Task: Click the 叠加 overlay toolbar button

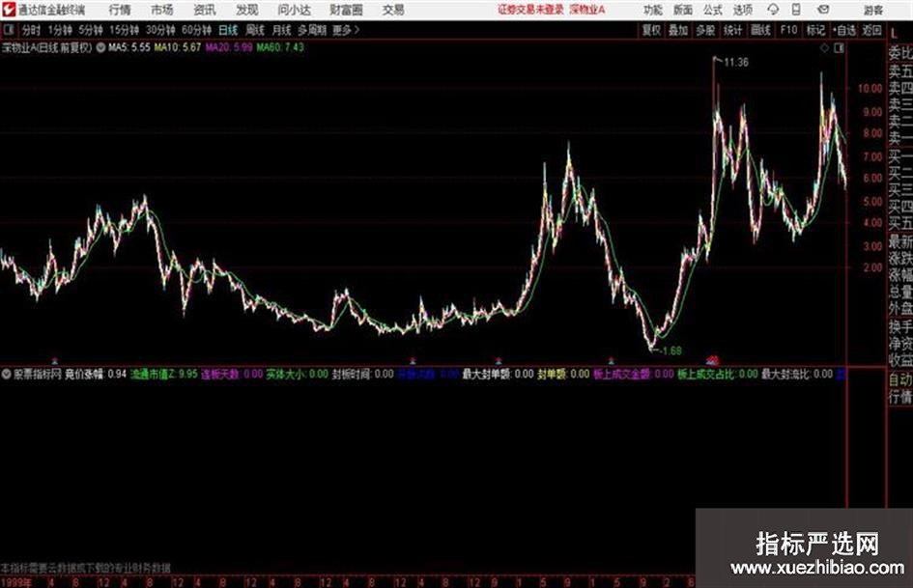Action: [678, 30]
